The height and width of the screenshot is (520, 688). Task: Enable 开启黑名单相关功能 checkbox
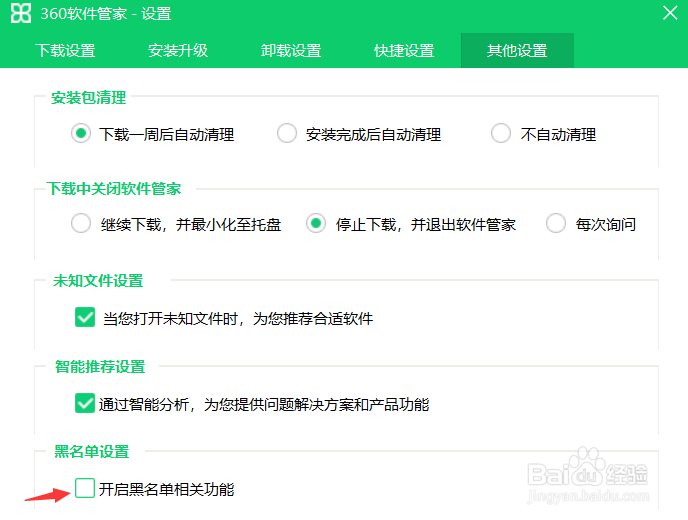(x=85, y=488)
